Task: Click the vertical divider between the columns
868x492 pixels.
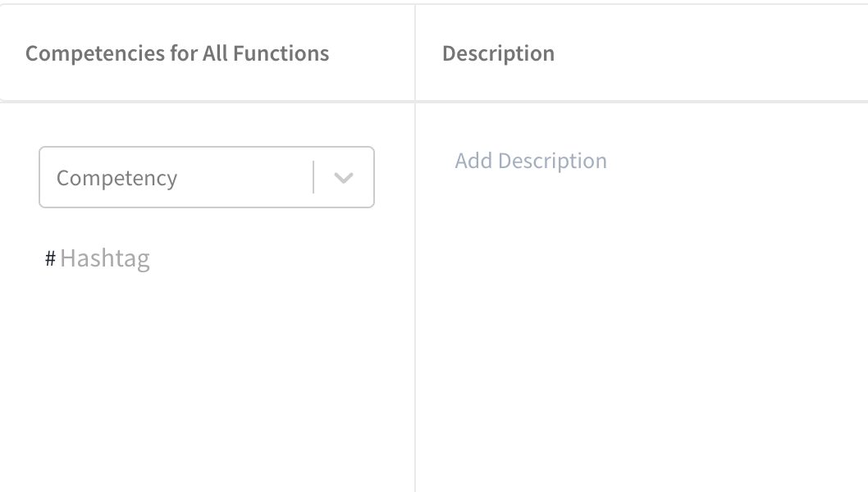Action: click(x=415, y=287)
